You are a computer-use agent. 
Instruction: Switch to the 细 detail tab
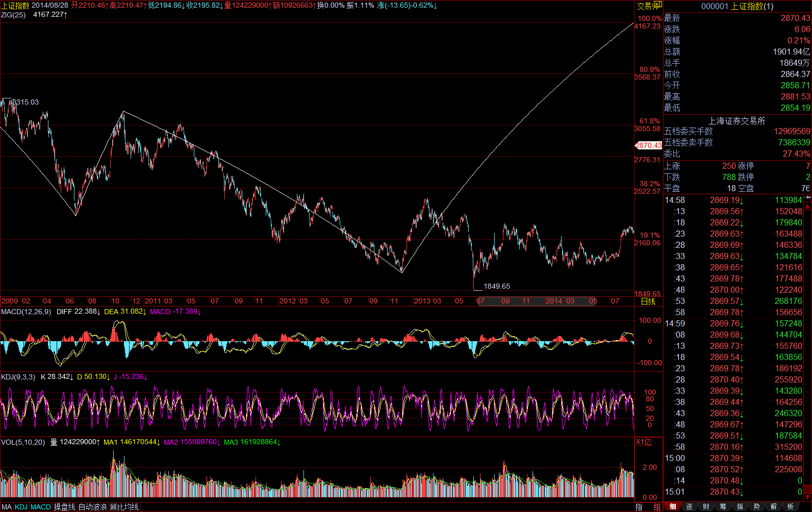point(672,506)
